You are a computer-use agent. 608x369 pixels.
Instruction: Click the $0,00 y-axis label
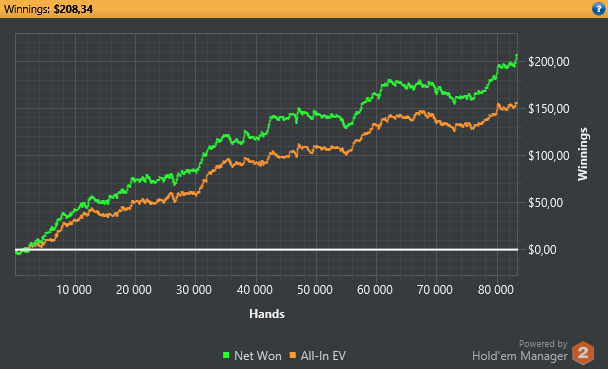coord(542,250)
